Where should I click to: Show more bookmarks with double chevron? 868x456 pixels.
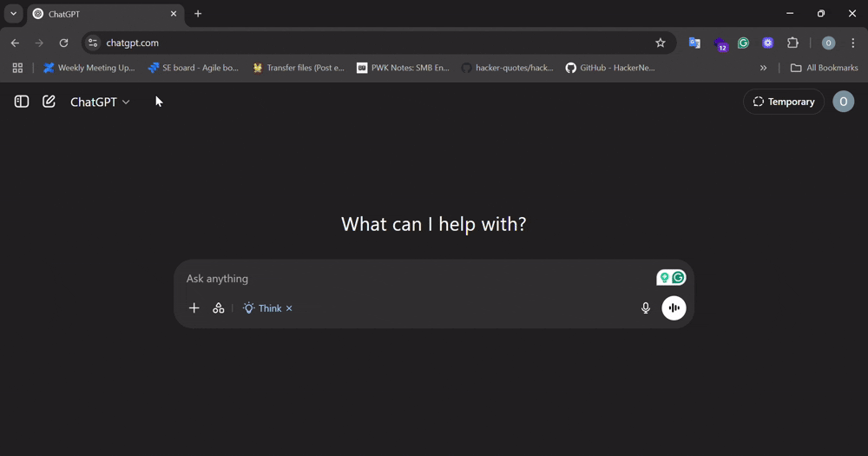point(763,68)
